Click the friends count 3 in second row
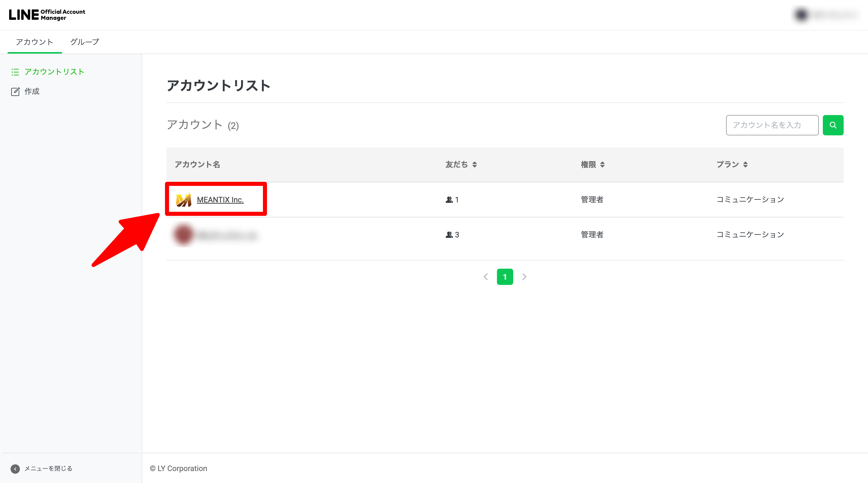The image size is (868, 483). pyautogui.click(x=452, y=235)
